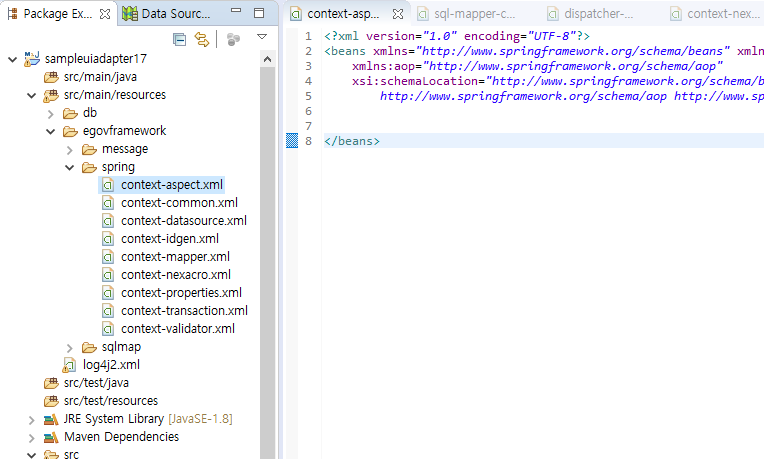Click the Package Explorer vertical scrollbar
The height and width of the screenshot is (459, 764).
pos(267,250)
